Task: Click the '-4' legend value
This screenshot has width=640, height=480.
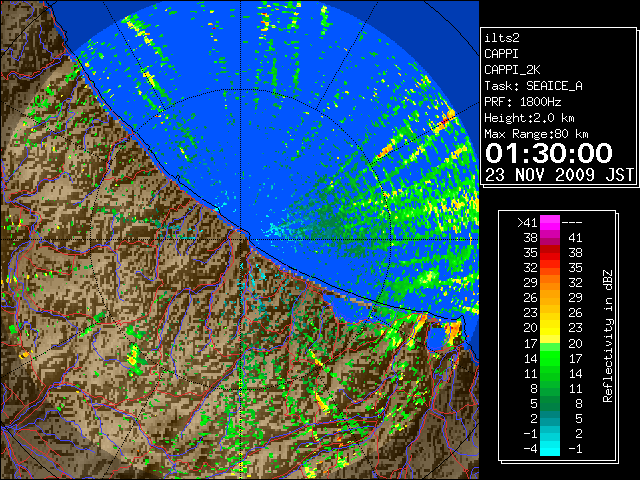Action: 530,449
